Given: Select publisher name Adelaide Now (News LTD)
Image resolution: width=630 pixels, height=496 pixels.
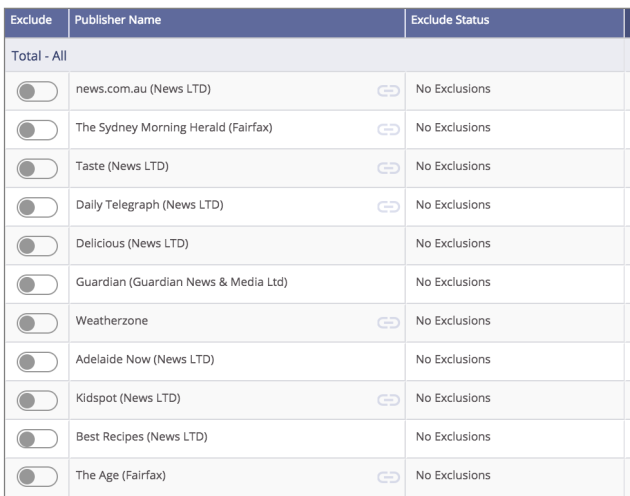Looking at the screenshot, I should pyautogui.click(x=145, y=359).
